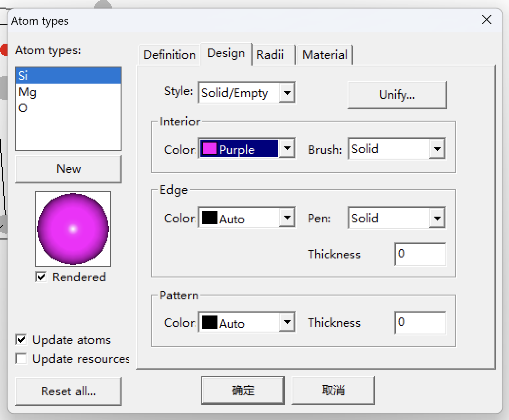Click the Reset all... button
Viewport: 509px width, 420px height.
(x=68, y=391)
